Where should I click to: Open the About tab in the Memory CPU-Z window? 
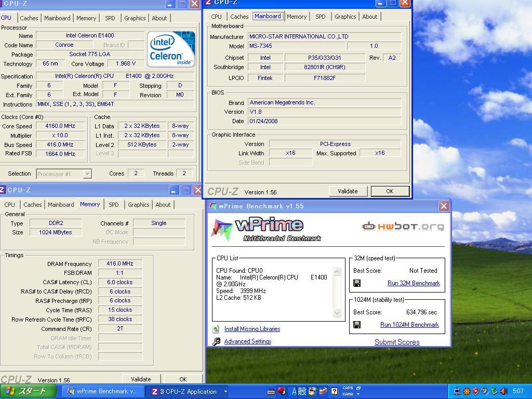(163, 205)
